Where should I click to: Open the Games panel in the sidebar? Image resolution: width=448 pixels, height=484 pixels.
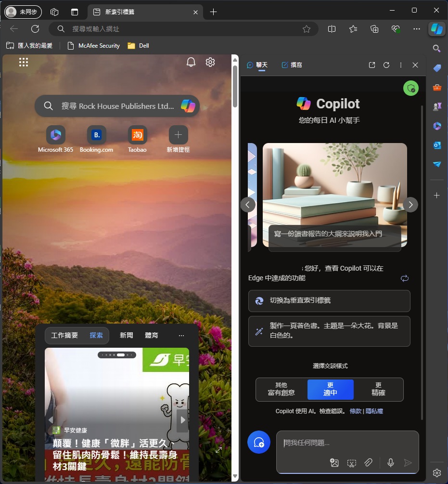pos(437,106)
